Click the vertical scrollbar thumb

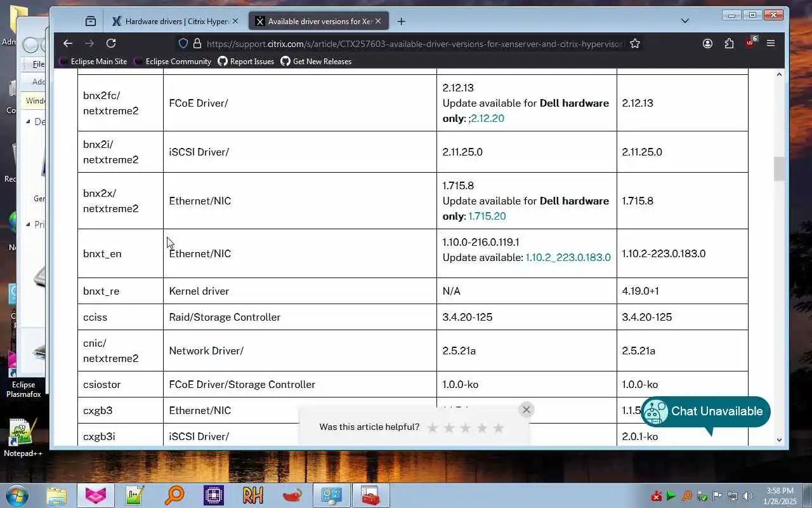[x=779, y=169]
